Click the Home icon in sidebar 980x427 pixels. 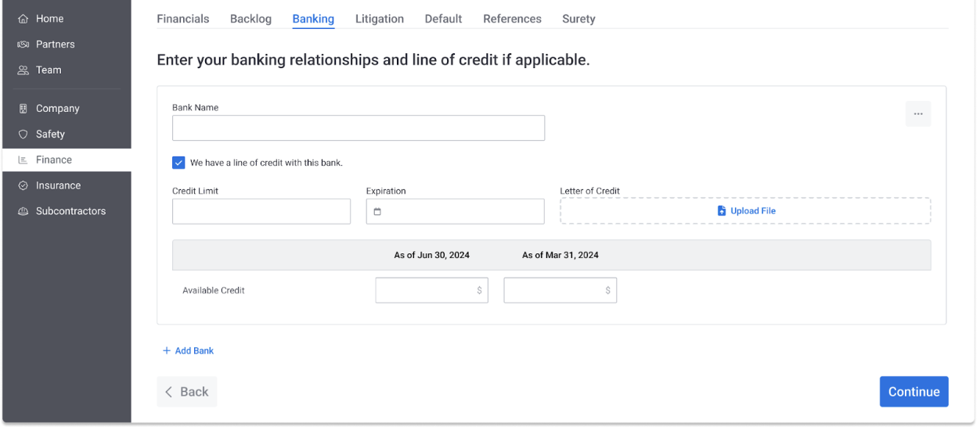tap(23, 19)
